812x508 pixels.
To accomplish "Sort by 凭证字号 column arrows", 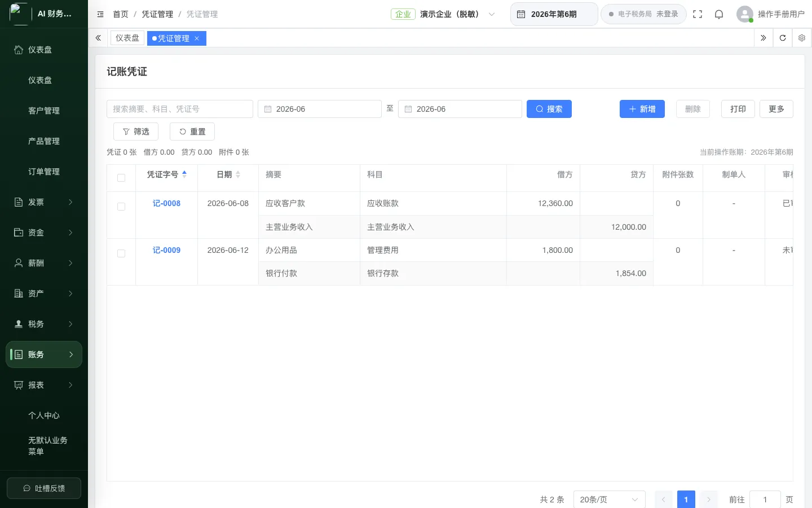I will [184, 174].
